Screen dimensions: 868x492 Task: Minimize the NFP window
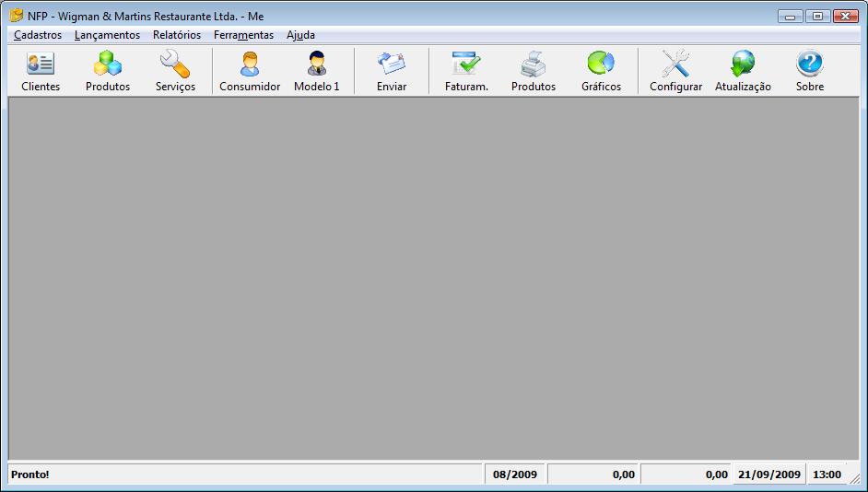790,16
